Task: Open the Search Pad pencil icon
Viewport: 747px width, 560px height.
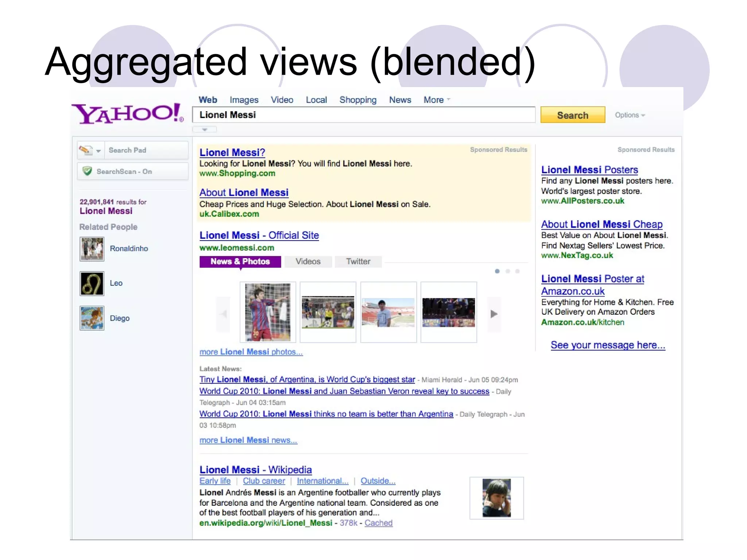Action: [x=86, y=150]
